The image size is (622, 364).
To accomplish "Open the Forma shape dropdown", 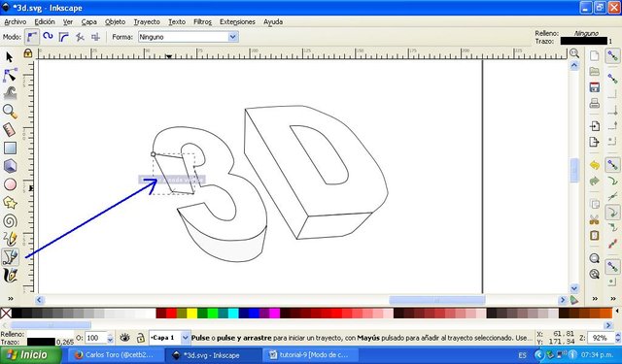I will (x=188, y=37).
